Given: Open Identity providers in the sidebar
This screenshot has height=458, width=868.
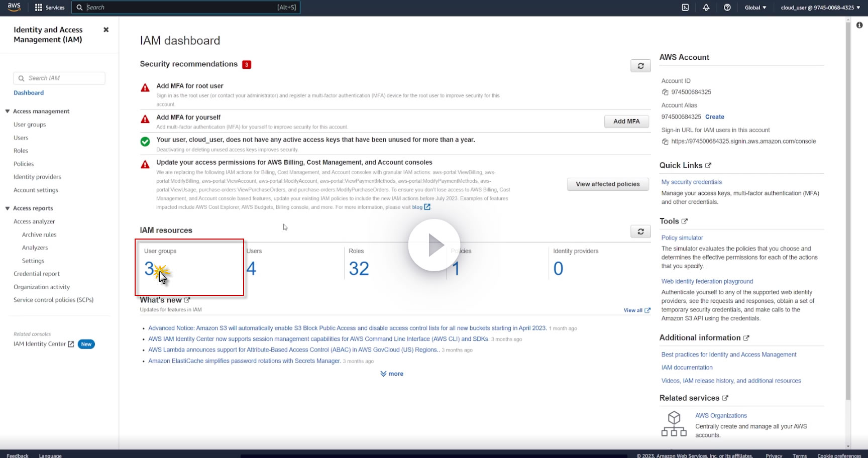Looking at the screenshot, I should coord(37,177).
